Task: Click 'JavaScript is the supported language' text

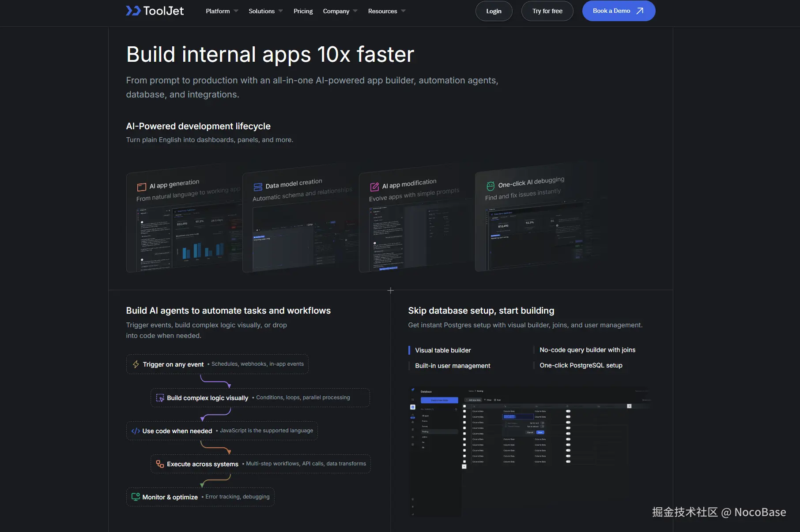Action: (x=266, y=431)
